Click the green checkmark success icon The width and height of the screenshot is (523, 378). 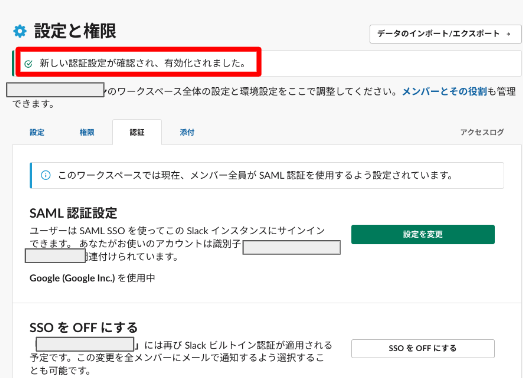click(29, 63)
